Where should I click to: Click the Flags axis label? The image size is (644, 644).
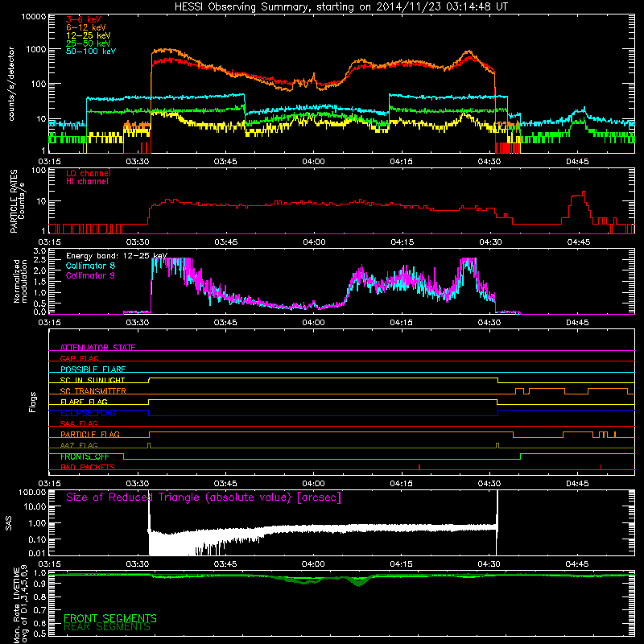[x=33, y=402]
